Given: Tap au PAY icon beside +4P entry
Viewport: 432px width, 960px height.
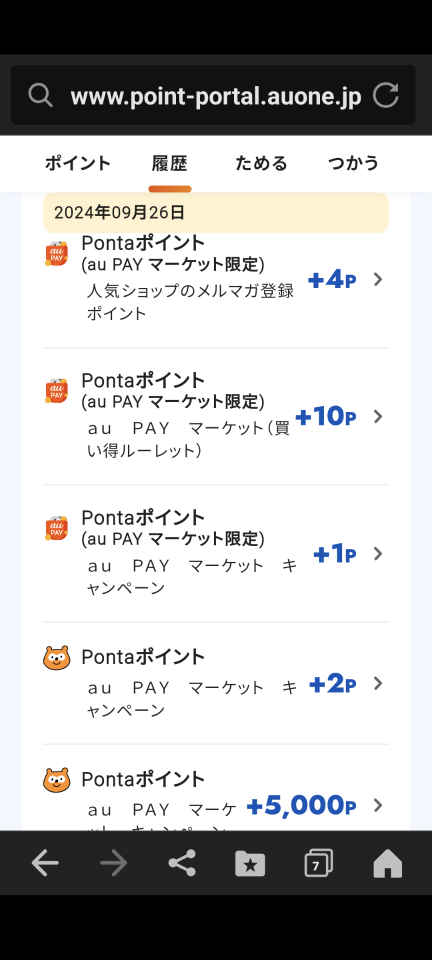Looking at the screenshot, I should (57, 254).
